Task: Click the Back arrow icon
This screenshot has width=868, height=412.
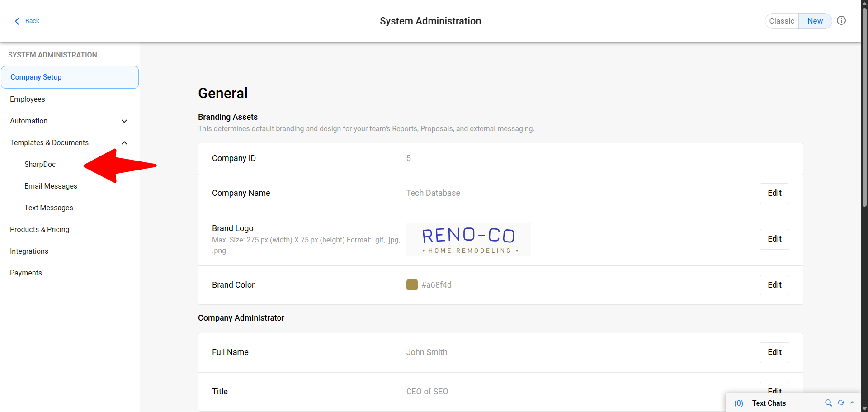Action: tap(17, 21)
